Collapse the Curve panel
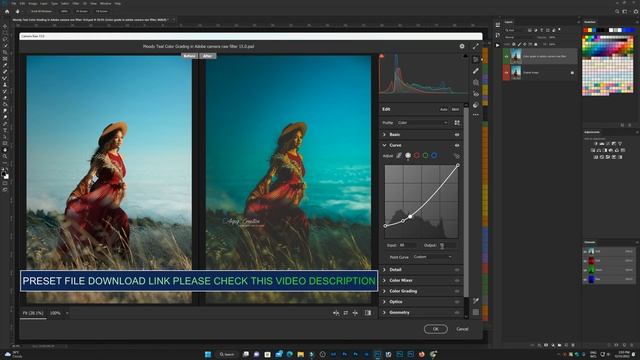Viewport: 640px width, 360px height. pyautogui.click(x=384, y=145)
